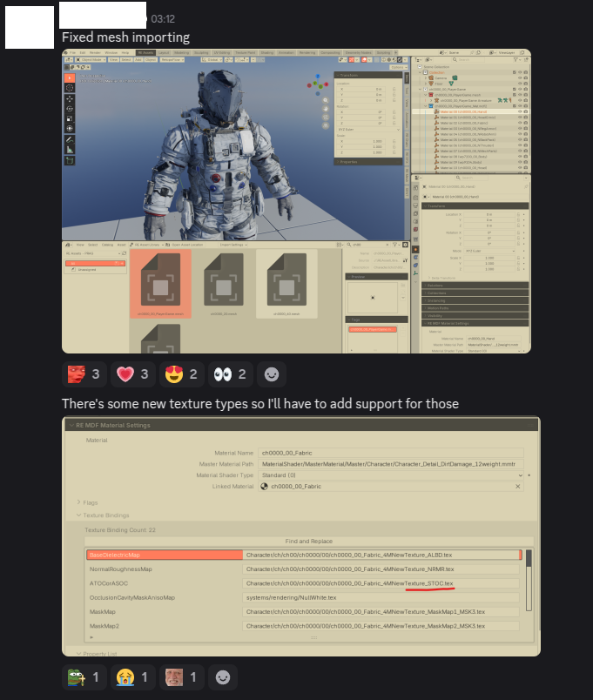593x700 pixels.
Task: Toggle visibility eye for Camera in outliner
Action: pos(520,77)
